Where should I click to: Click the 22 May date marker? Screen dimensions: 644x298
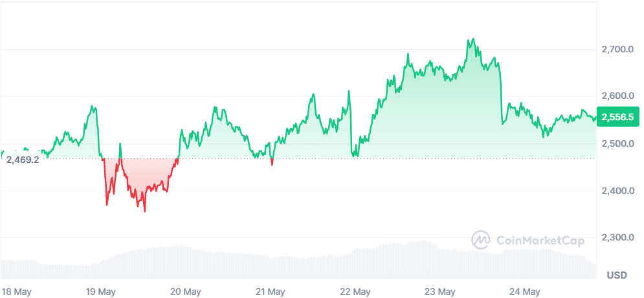click(355, 291)
